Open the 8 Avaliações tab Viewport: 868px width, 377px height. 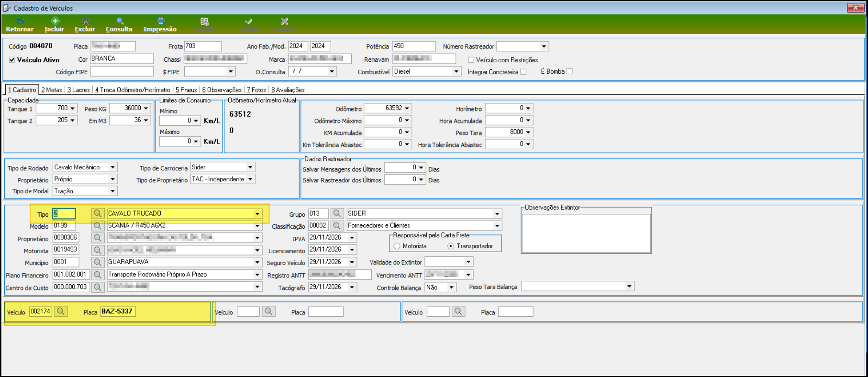coord(288,90)
